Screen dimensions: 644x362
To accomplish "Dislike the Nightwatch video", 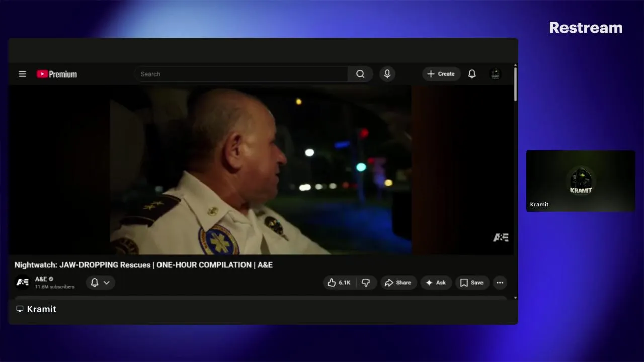I will click(366, 283).
